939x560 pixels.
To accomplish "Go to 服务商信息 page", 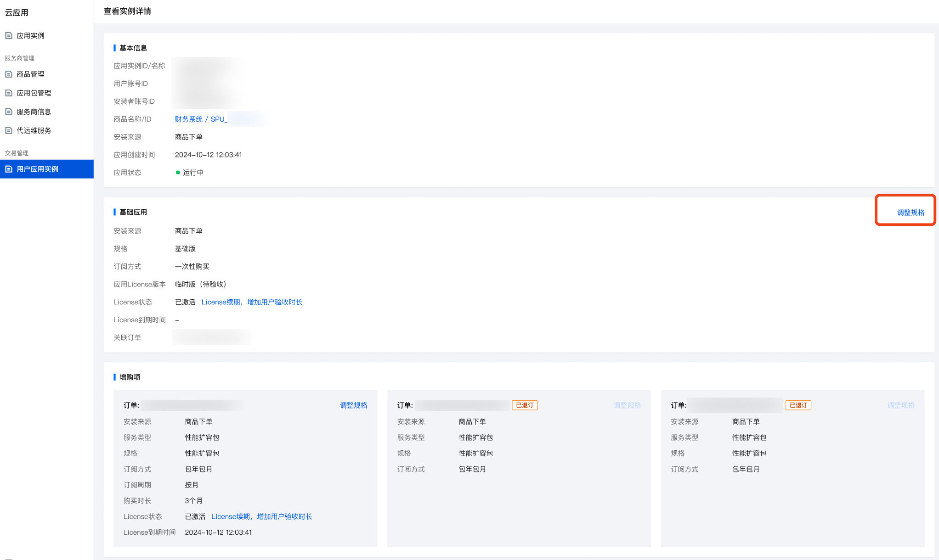I will tap(34, 112).
